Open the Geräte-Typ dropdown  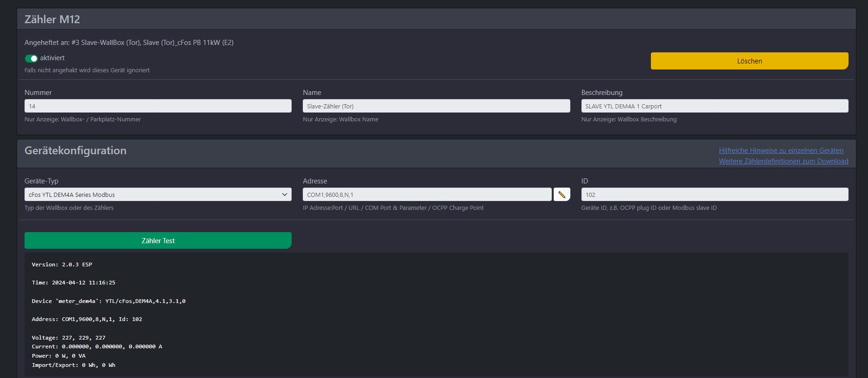point(158,195)
